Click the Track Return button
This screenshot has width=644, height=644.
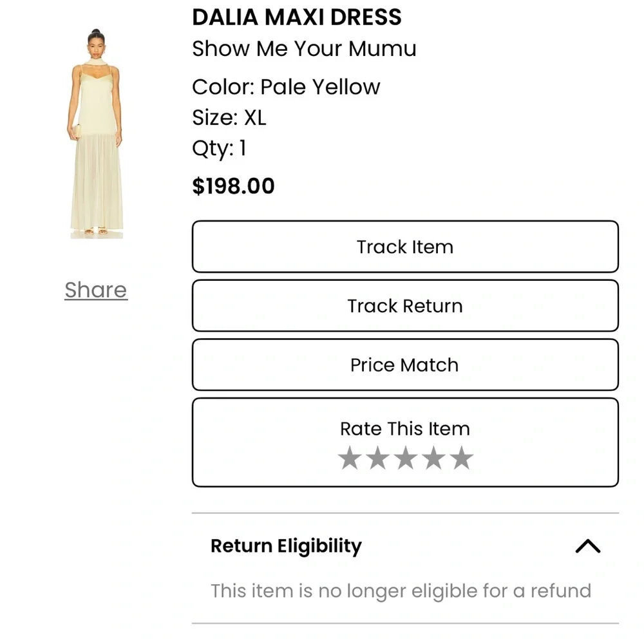[x=404, y=306]
